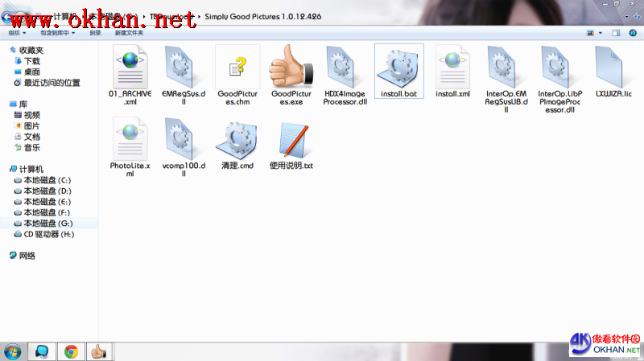Select the install.xml file icon
Viewport: 644px width, 361px height.
coord(452,67)
